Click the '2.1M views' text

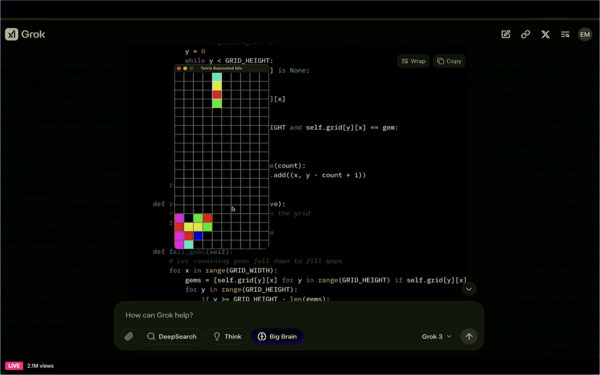40,366
